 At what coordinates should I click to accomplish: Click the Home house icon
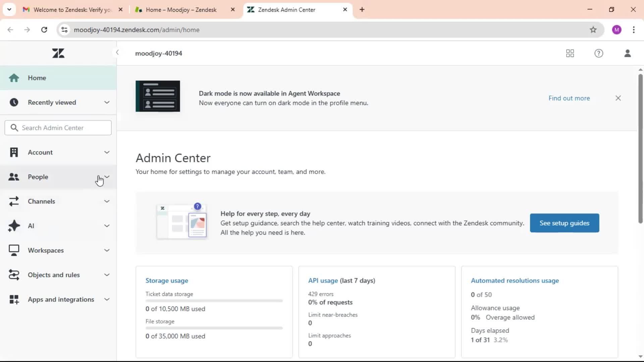(x=14, y=78)
